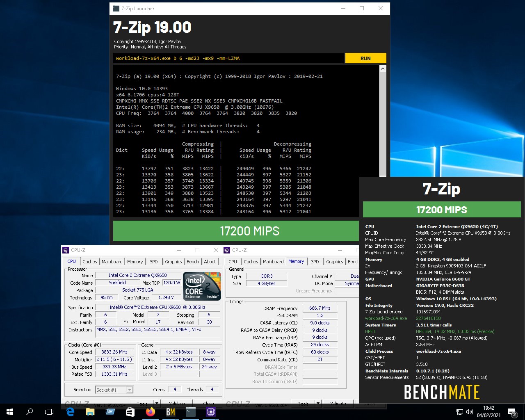The height and width of the screenshot is (420, 525).
Task: Open the Caches tab in the left CPU-Z window
Action: (x=90, y=262)
